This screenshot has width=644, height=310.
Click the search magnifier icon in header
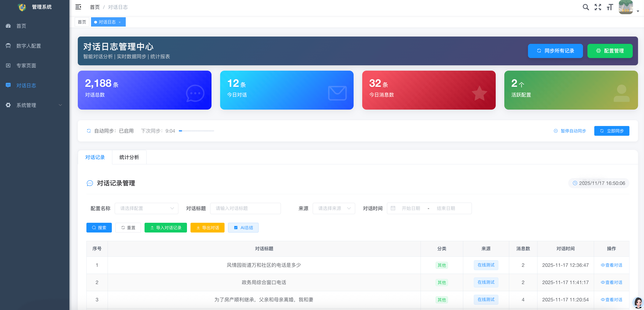click(x=585, y=7)
